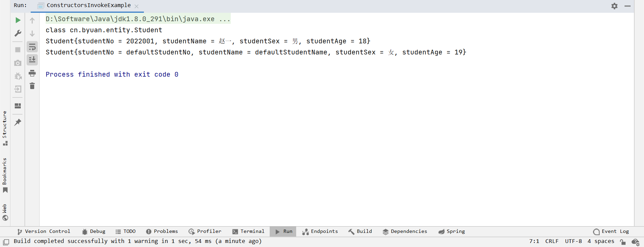
Task: Close the ConstructorsInvokeExample run tab
Action: [x=137, y=6]
